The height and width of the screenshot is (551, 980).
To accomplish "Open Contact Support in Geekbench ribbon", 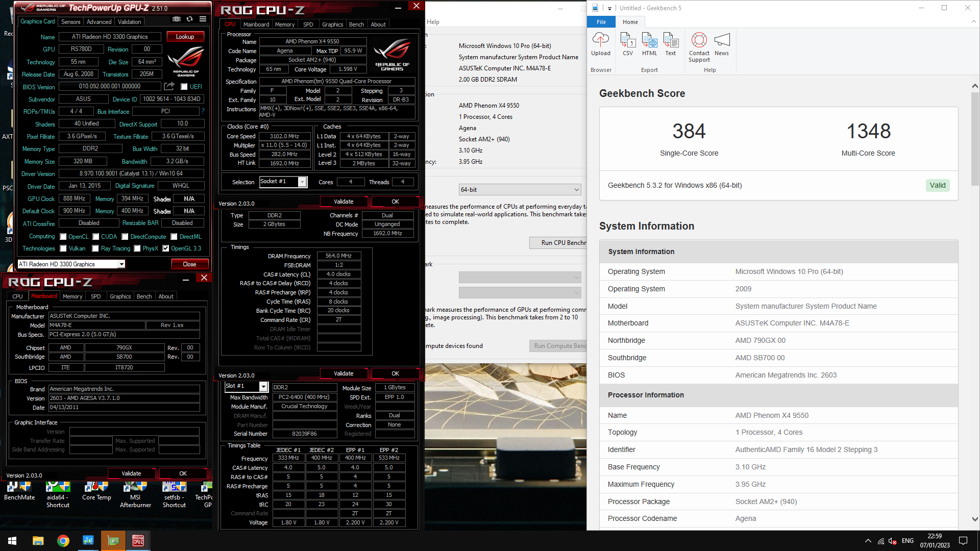I will coord(699,47).
